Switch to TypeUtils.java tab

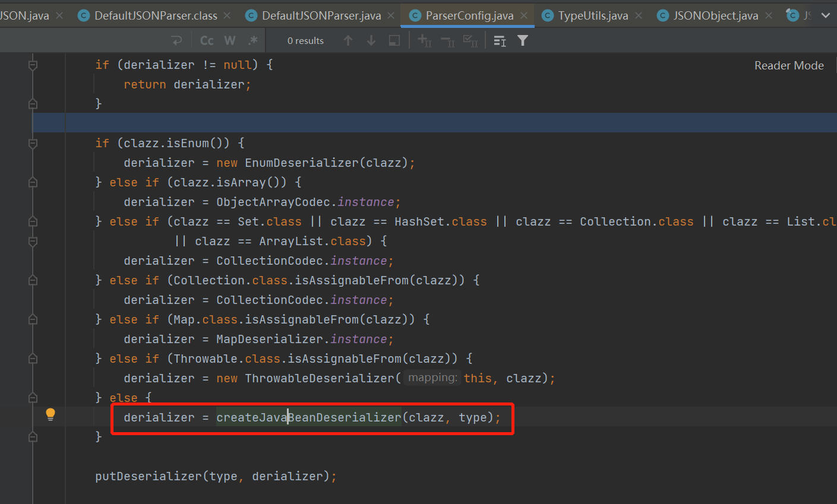point(592,15)
